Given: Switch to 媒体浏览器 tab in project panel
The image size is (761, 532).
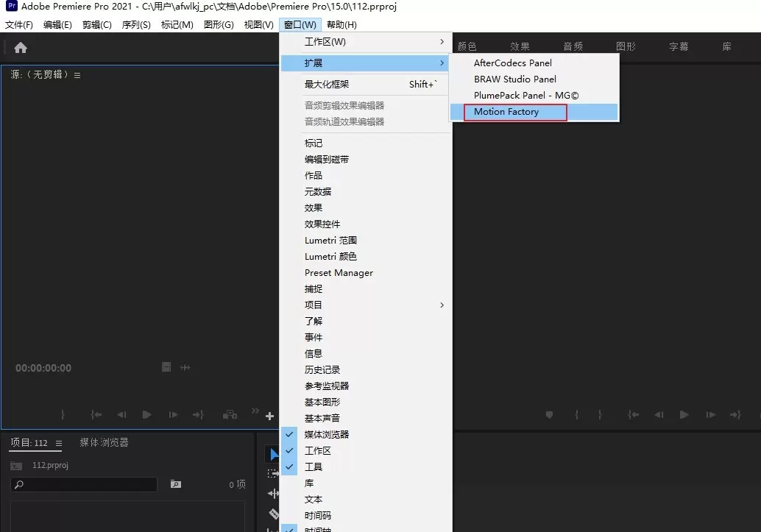Looking at the screenshot, I should (x=104, y=443).
